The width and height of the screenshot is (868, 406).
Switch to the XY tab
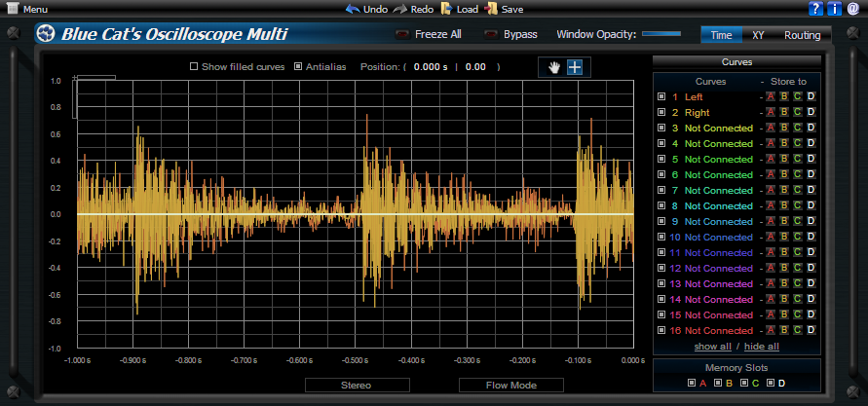(x=758, y=35)
